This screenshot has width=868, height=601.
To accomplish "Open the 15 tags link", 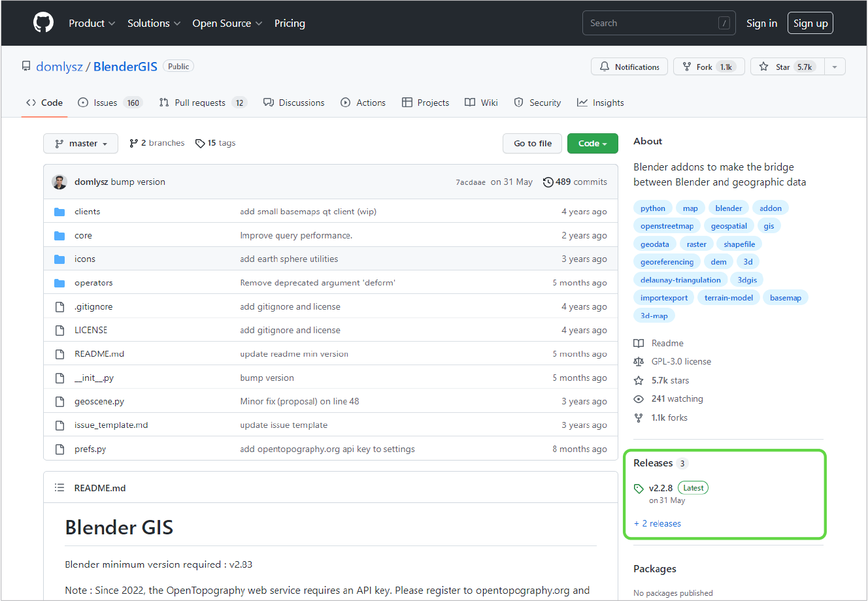I will coord(216,143).
